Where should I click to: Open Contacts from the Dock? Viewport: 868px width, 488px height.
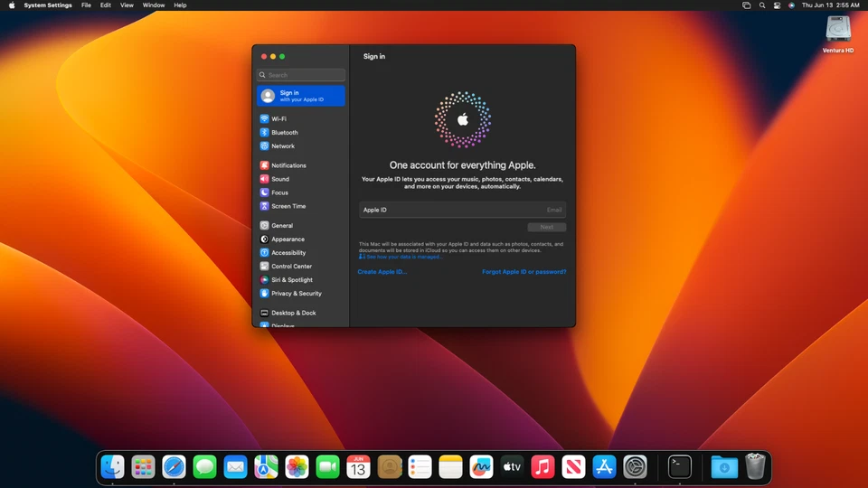coord(389,467)
